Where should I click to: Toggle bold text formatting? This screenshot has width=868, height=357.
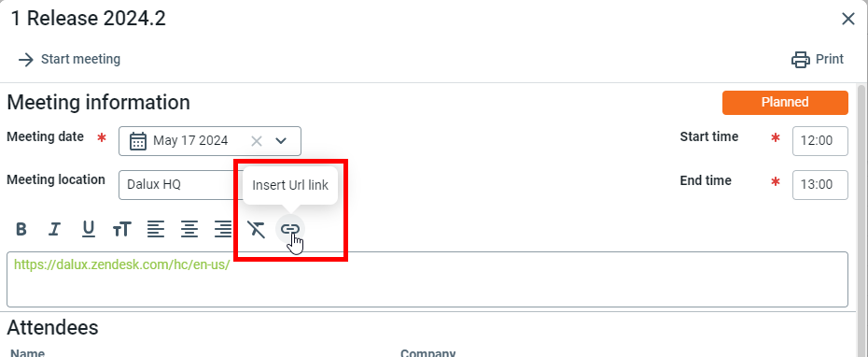21,229
